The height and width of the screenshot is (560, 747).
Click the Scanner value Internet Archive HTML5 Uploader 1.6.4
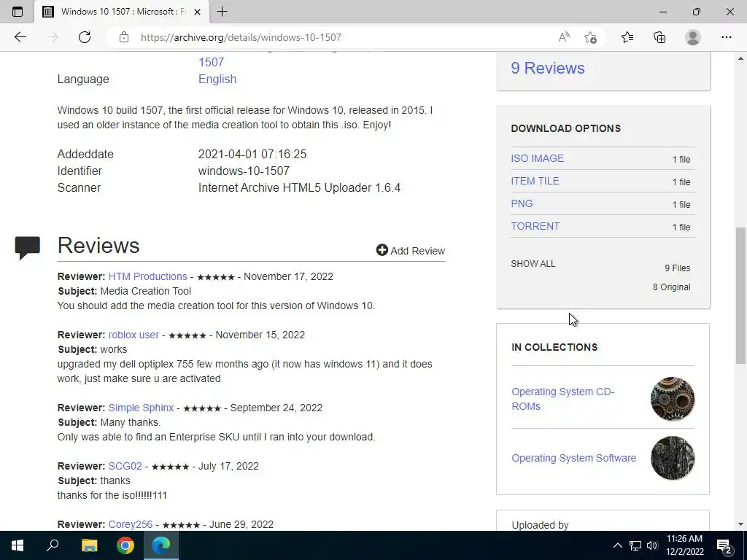point(299,187)
